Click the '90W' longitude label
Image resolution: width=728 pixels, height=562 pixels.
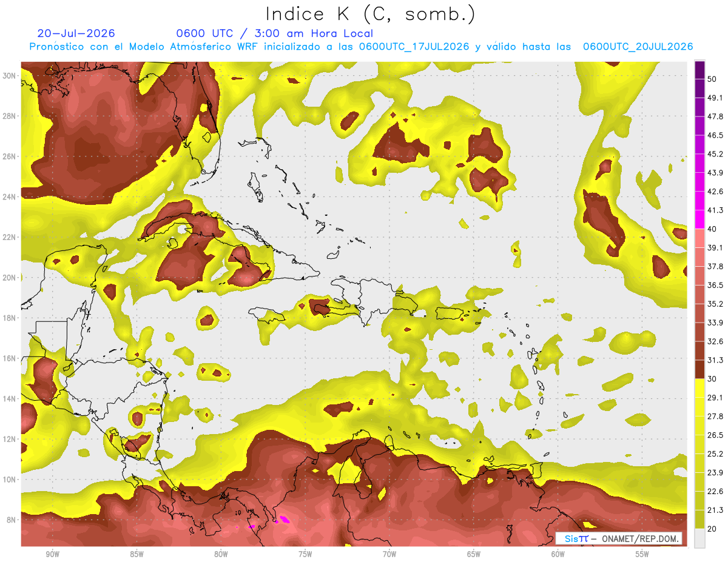pyautogui.click(x=52, y=554)
